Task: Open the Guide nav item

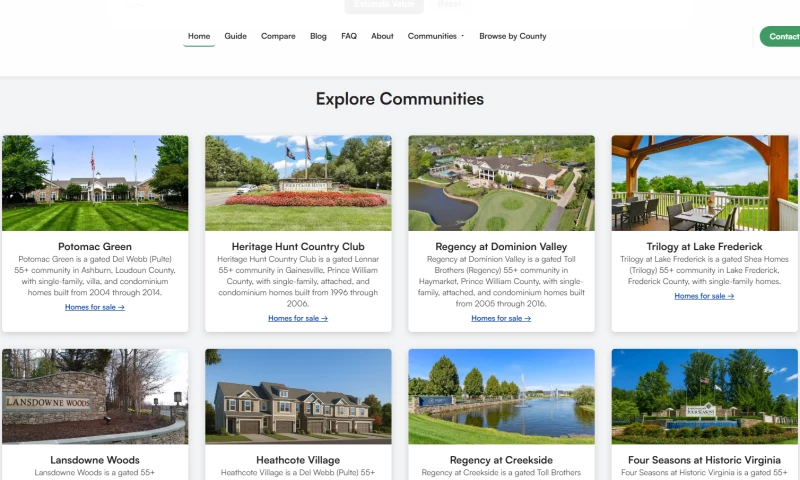Action: click(236, 36)
